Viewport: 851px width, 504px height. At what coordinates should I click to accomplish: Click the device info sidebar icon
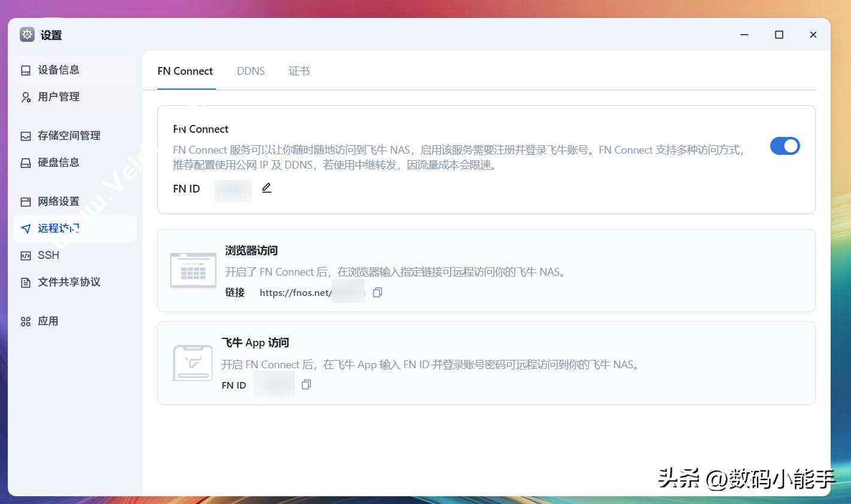26,71
